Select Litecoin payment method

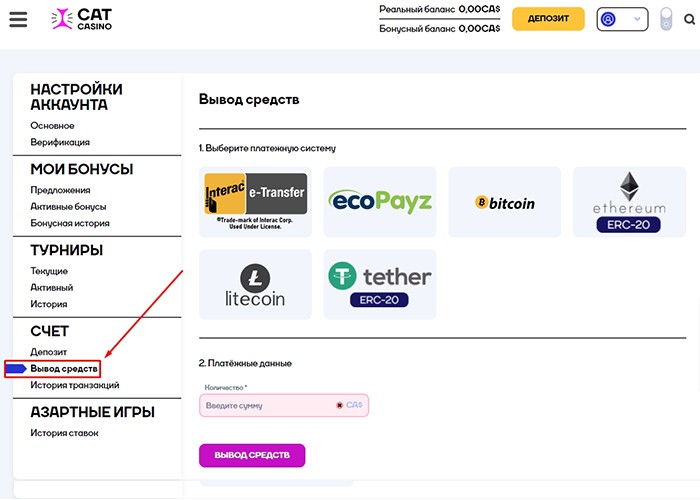[256, 284]
